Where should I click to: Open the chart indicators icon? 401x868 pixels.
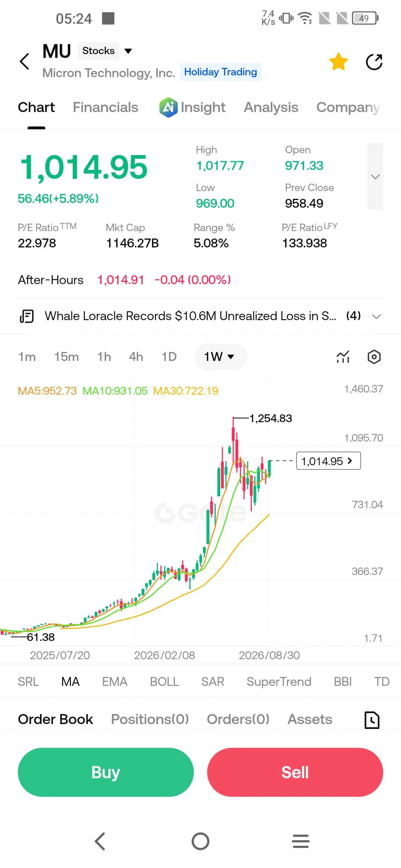pos(343,357)
